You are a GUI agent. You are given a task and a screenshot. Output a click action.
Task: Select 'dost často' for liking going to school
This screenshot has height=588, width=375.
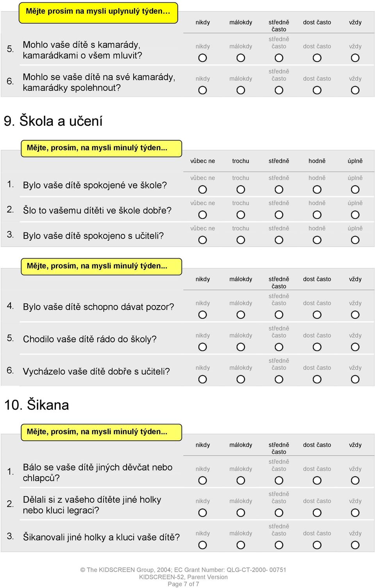tap(317, 347)
